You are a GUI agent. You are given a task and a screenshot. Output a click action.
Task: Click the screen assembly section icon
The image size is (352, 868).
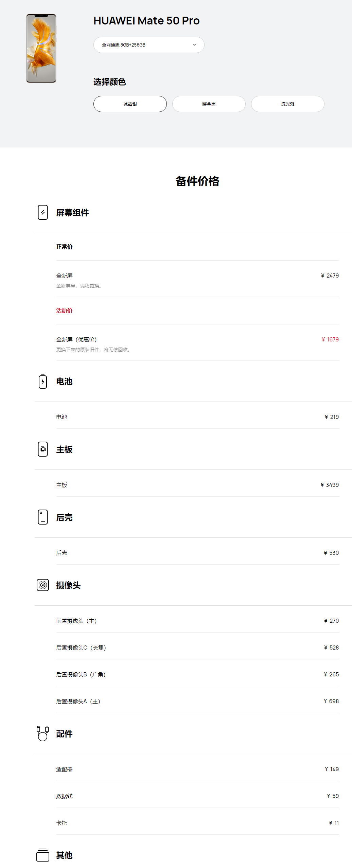pyautogui.click(x=43, y=212)
